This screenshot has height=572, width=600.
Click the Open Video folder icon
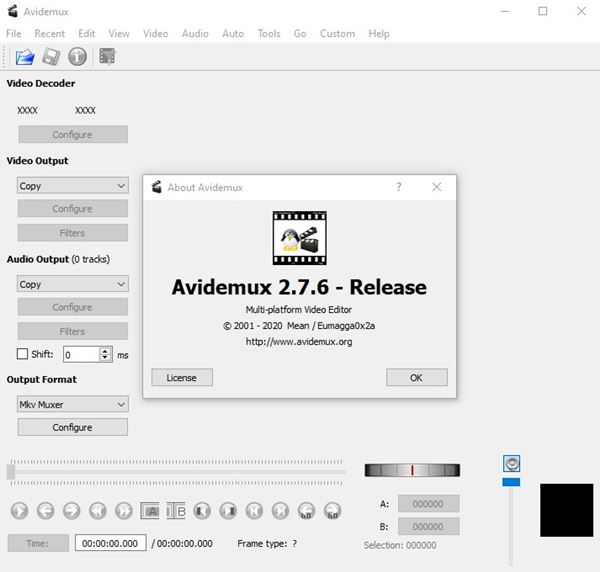(25, 57)
